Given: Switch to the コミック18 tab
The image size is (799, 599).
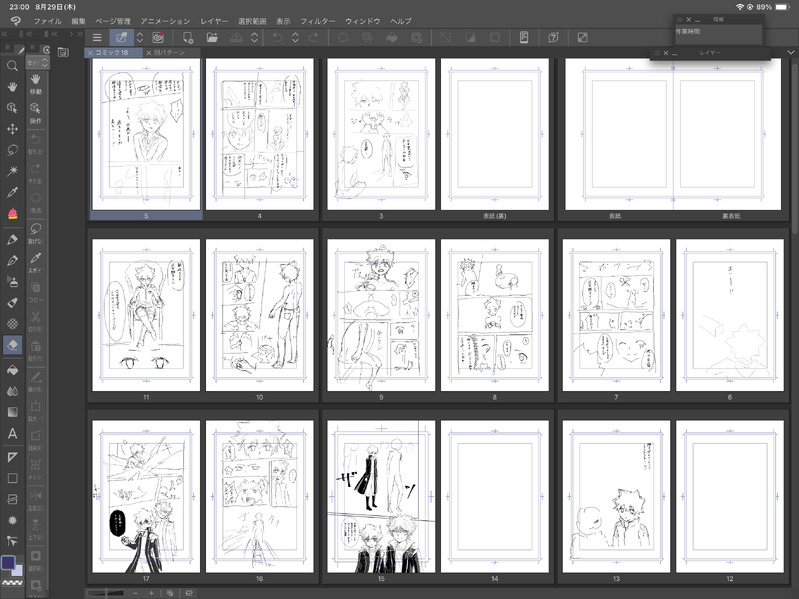Looking at the screenshot, I should (x=112, y=52).
